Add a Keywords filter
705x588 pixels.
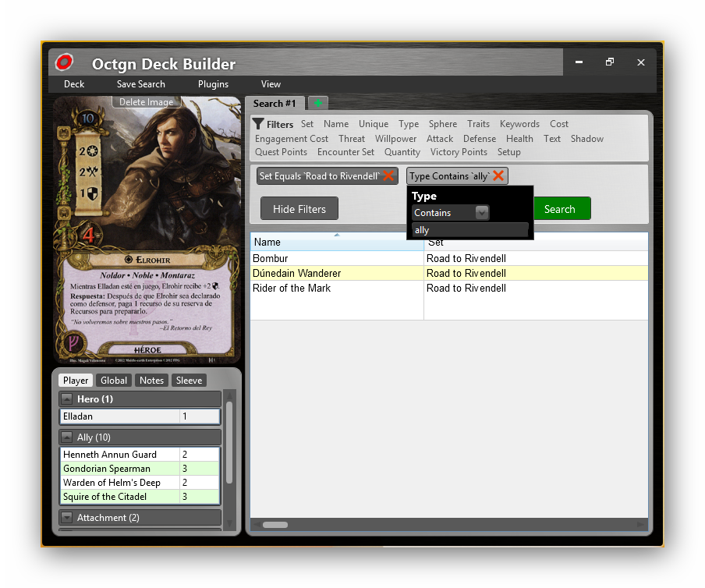click(519, 124)
